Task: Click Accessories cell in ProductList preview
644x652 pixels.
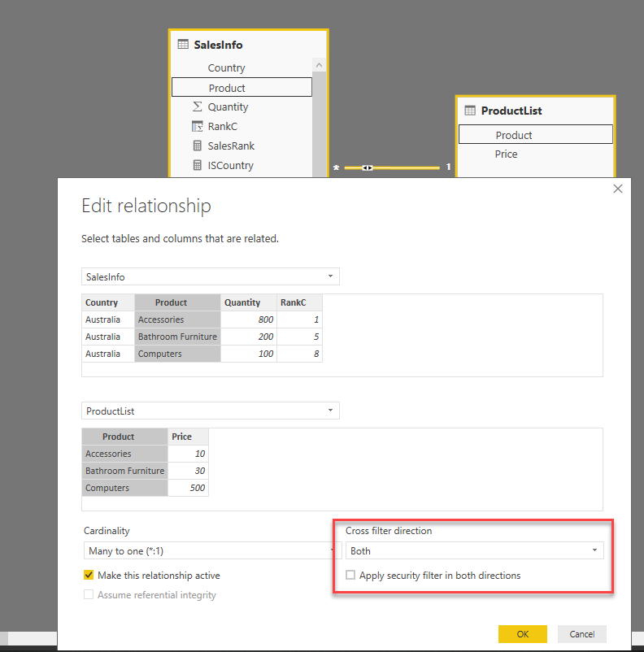Action: [124, 454]
